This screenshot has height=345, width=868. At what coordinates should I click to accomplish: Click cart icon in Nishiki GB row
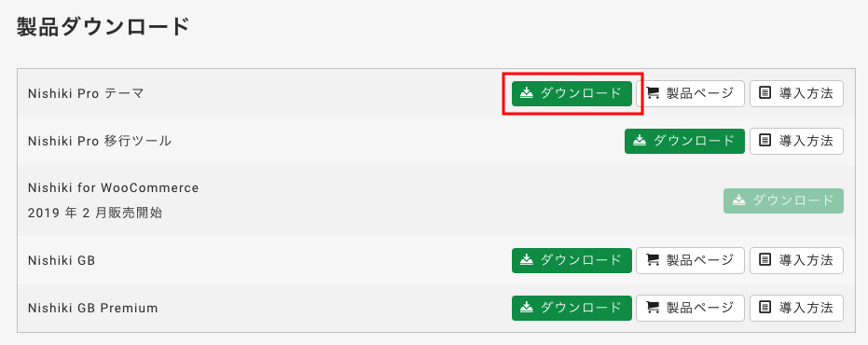click(x=654, y=260)
